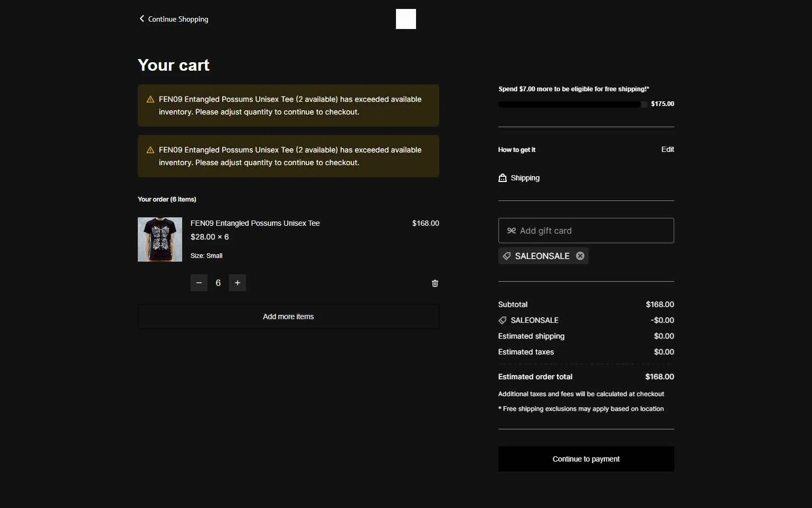
Task: Click the white store logo square
Action: click(405, 19)
